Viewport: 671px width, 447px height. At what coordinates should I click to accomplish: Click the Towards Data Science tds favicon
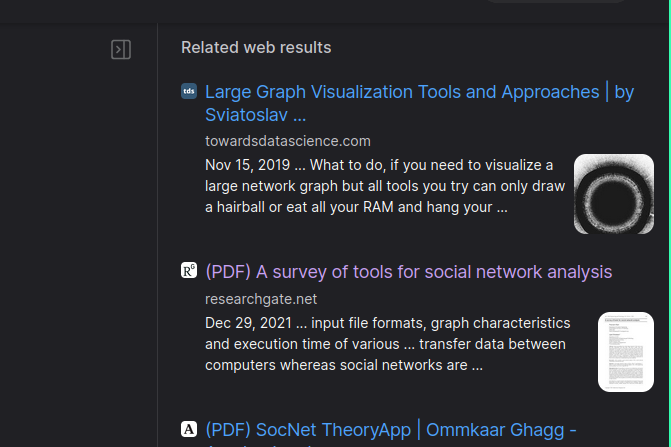(x=189, y=91)
